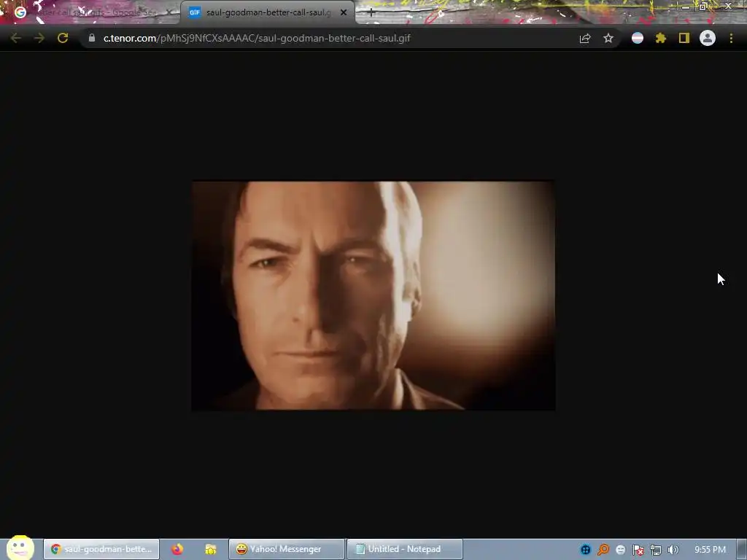Minimize the Chrome window

[685, 7]
